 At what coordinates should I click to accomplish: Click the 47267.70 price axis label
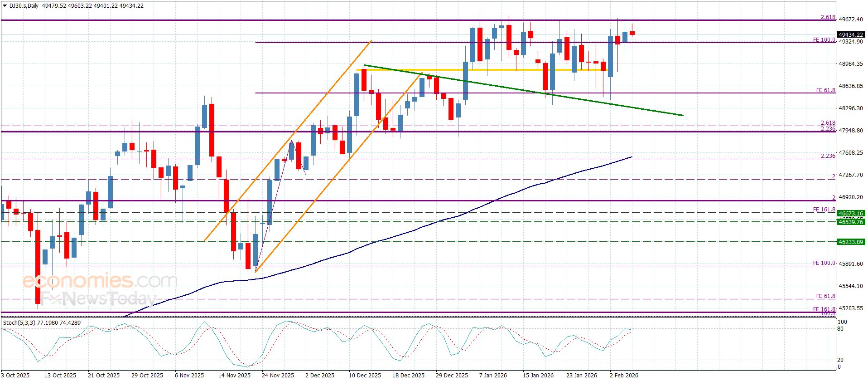tap(851, 175)
